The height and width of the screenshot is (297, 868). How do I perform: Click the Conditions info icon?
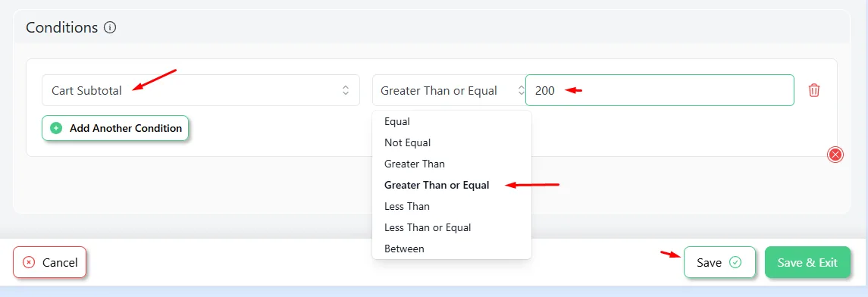[110, 27]
